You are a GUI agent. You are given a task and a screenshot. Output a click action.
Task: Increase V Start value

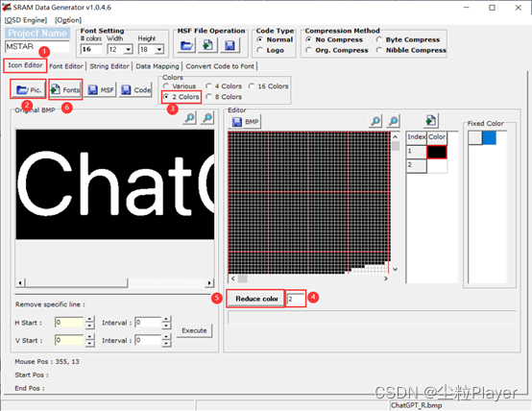89,337
